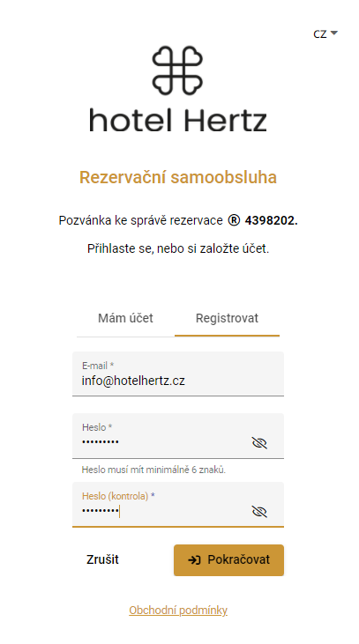Click the registered ® symbol beside reservation number

click(234, 220)
